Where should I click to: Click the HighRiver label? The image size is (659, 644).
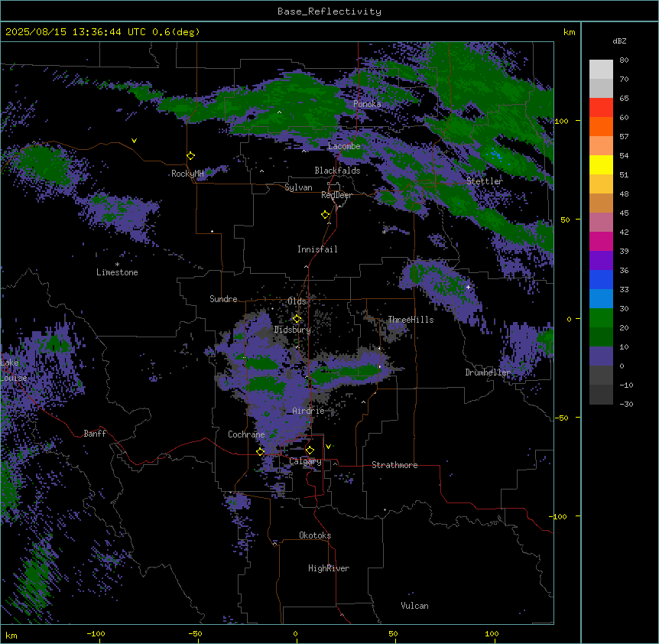click(x=329, y=568)
